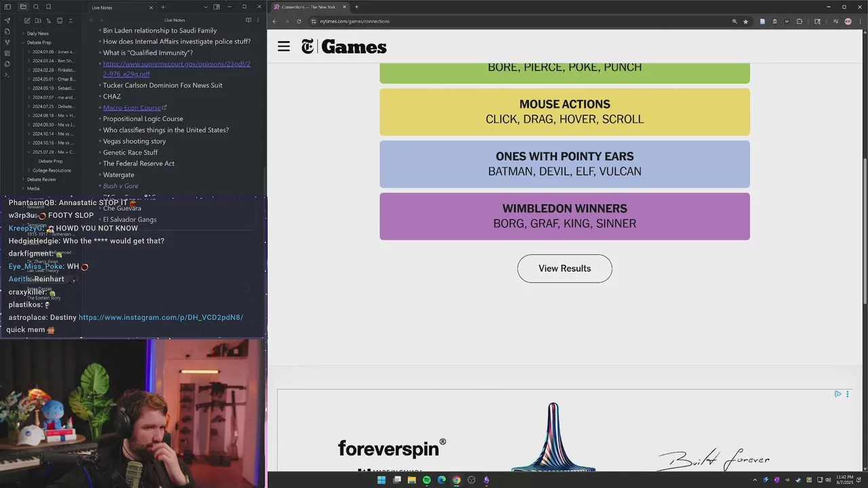The width and height of the screenshot is (868, 488).
Task: Navigate back in Obsidian note
Action: click(x=91, y=20)
